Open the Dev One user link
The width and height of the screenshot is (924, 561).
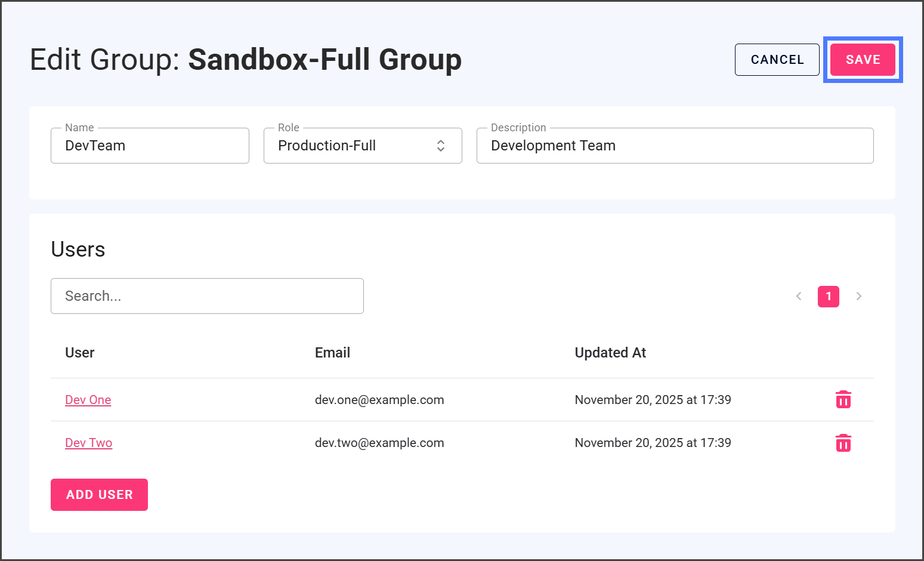[88, 400]
